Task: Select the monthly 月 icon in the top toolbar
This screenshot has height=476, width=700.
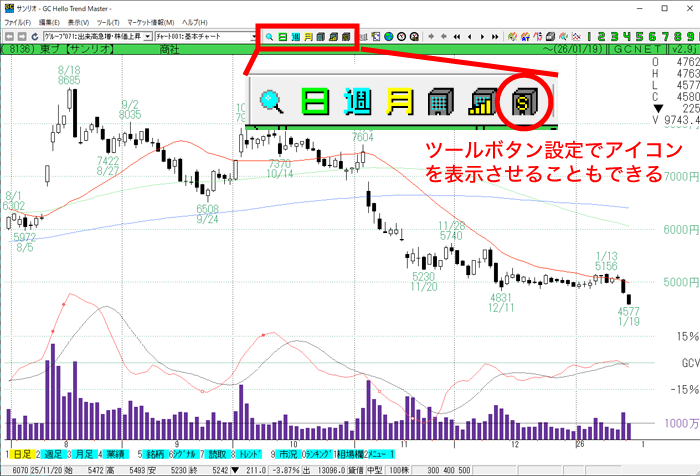Action: 309,36
